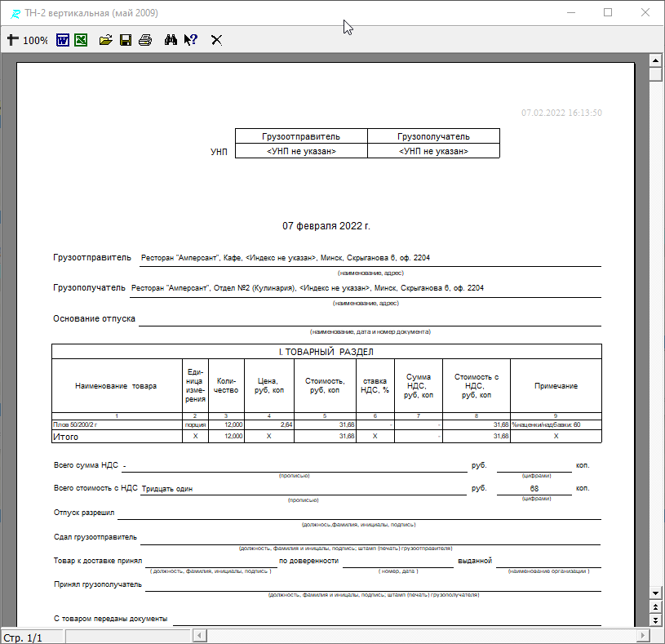The width and height of the screenshot is (665, 644).
Task: Click page indicator 'Стр. 1/1'
Action: point(23,637)
